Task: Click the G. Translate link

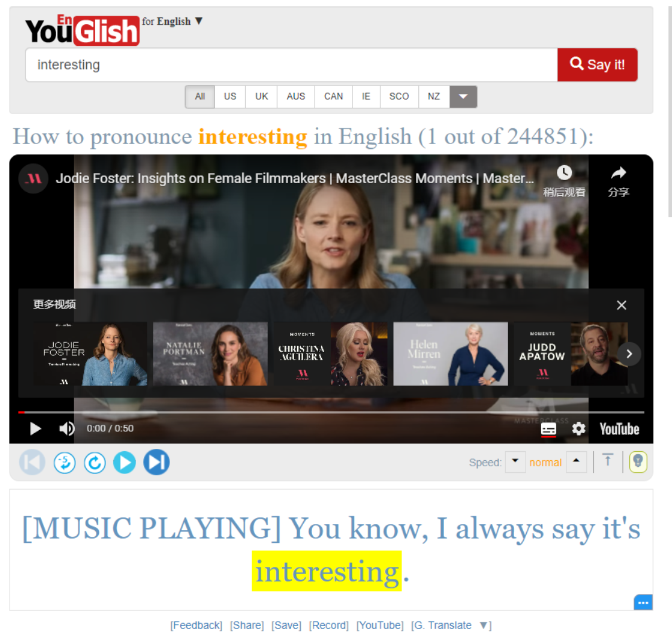Action: tap(442, 625)
